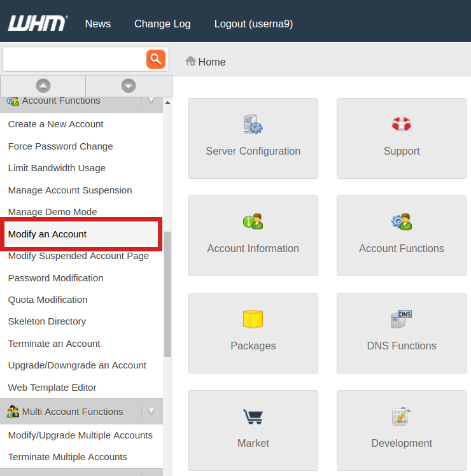Select Modify an Account in sidebar
The image size is (471, 476).
[x=48, y=234]
